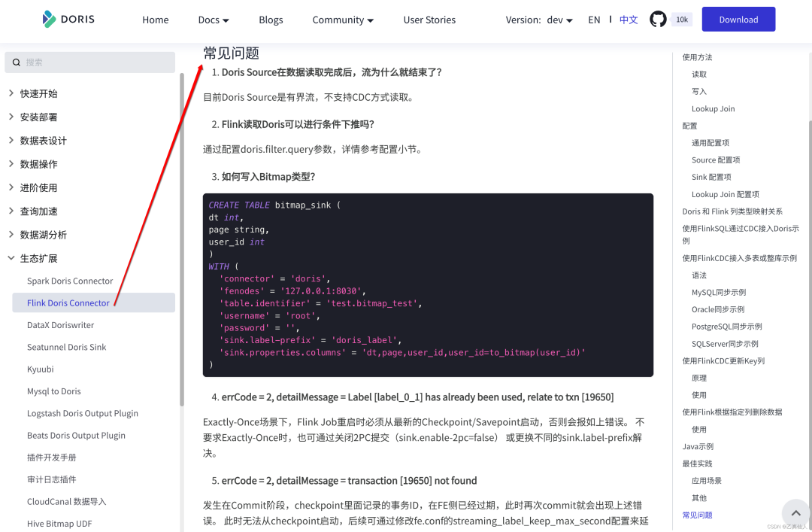Select 常见问题 in table of contents
812x532 pixels.
click(697, 515)
